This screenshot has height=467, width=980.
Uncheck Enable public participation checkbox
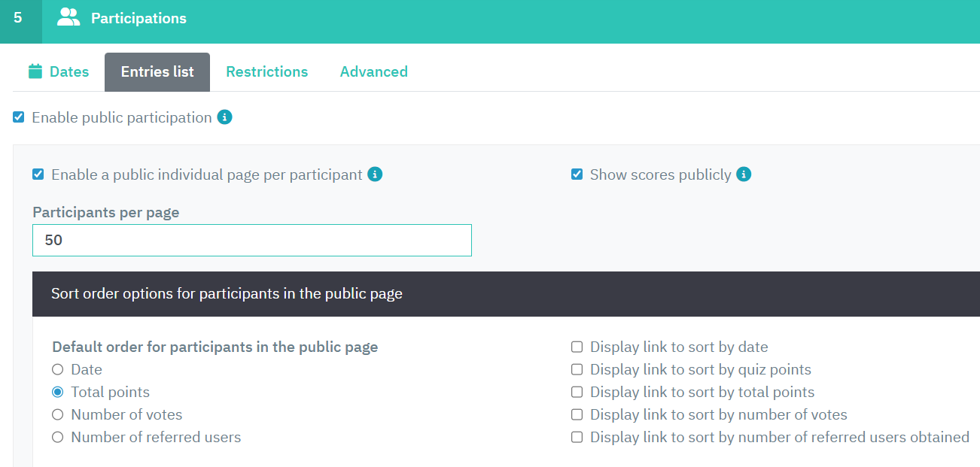pos(19,117)
